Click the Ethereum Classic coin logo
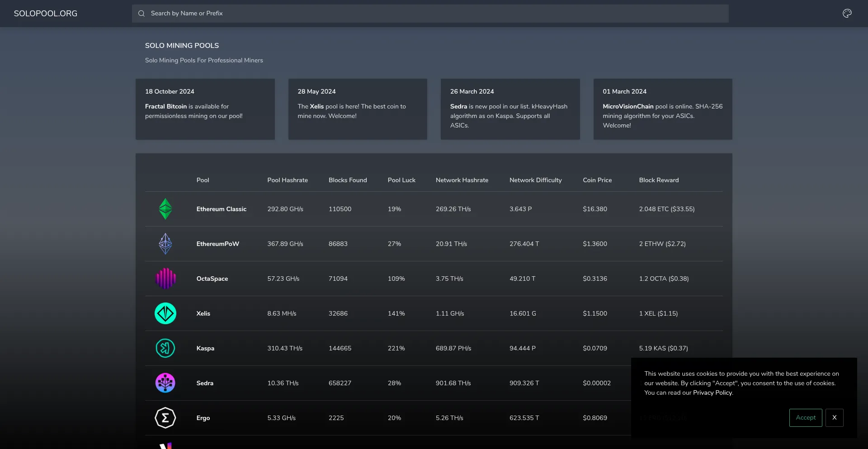Screen dimensions: 868x449 pos(165,209)
